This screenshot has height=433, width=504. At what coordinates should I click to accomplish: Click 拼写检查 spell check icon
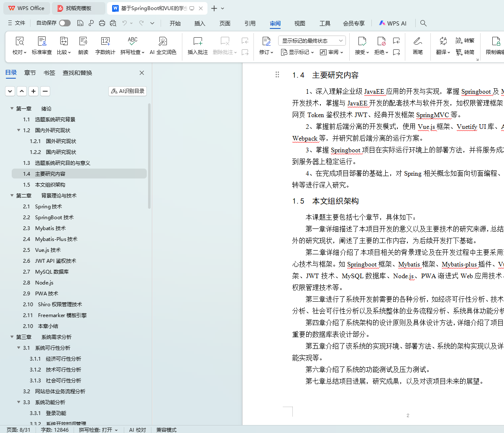pos(132,41)
